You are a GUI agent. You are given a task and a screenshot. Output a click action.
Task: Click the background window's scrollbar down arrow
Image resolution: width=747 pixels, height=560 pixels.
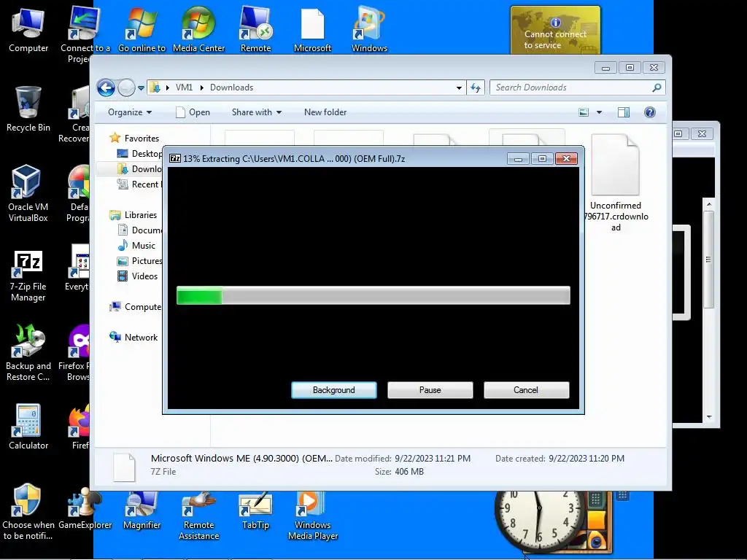(709, 417)
